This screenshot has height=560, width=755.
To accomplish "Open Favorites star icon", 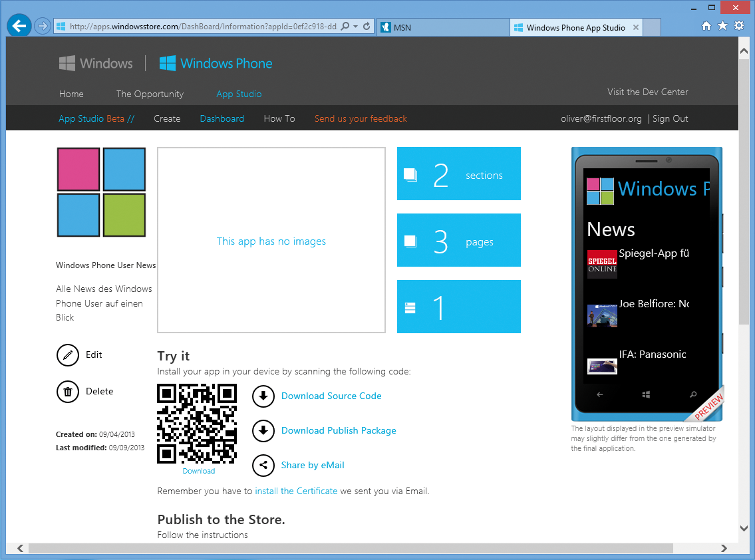I will tap(722, 25).
